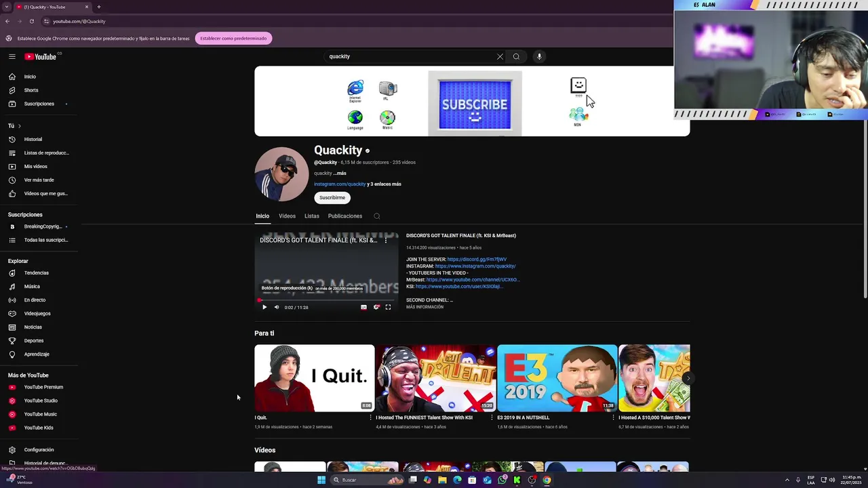Open E3 2019 IN A NUTSHELL thumbnail

(557, 378)
